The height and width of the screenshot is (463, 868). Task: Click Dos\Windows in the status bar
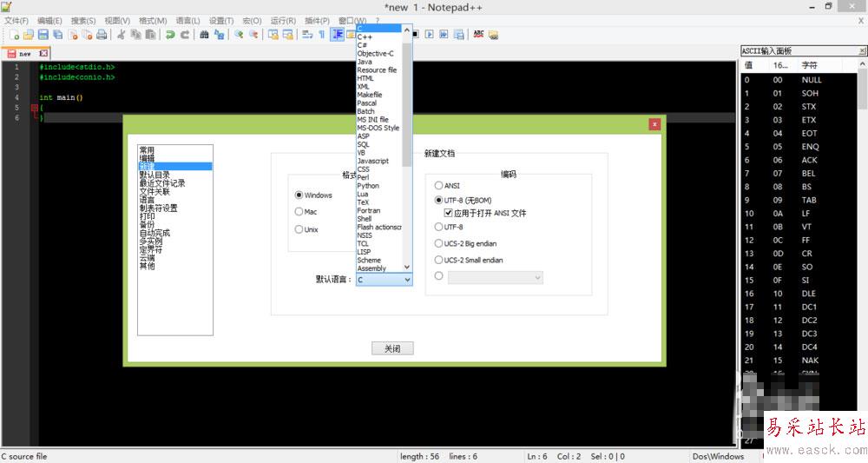(x=718, y=456)
